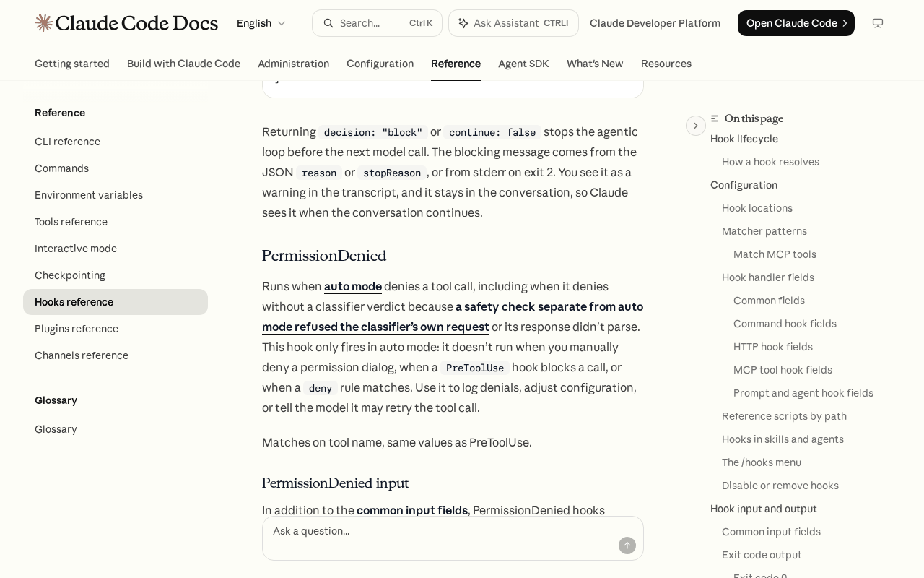Open Channels reference sidebar page
The width and height of the screenshot is (924, 578).
[x=115, y=355]
